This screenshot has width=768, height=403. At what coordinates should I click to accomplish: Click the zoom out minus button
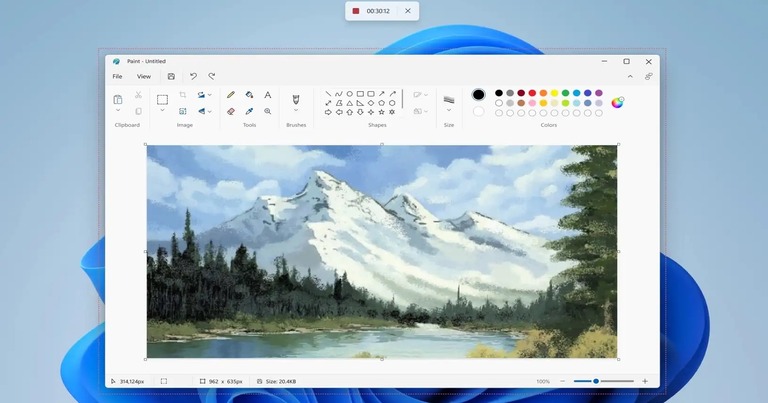click(x=562, y=381)
